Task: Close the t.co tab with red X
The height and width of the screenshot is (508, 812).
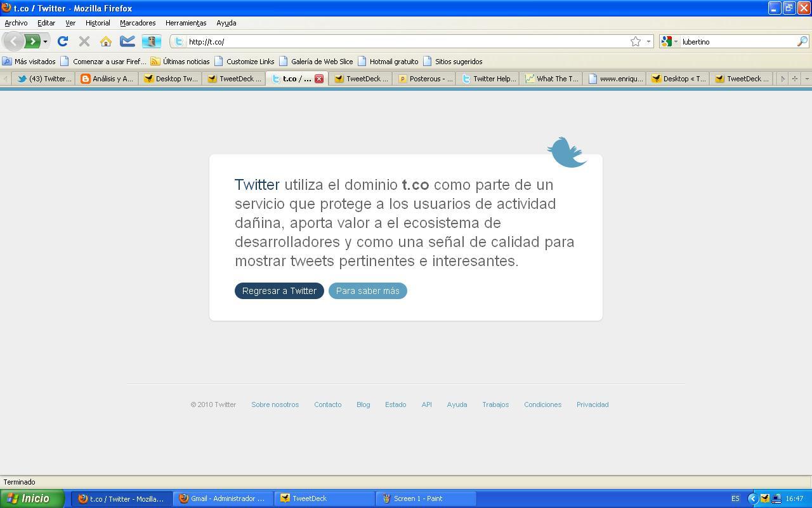Action: pyautogui.click(x=319, y=79)
